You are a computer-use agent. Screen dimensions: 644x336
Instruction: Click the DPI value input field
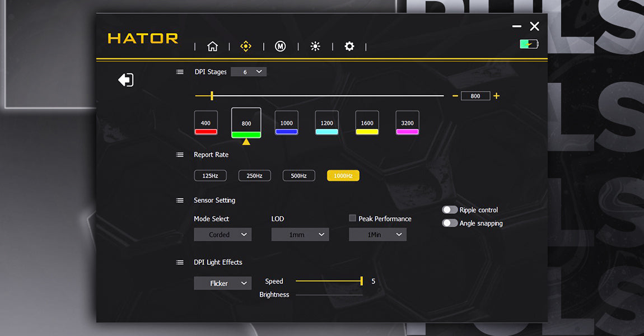tap(475, 96)
